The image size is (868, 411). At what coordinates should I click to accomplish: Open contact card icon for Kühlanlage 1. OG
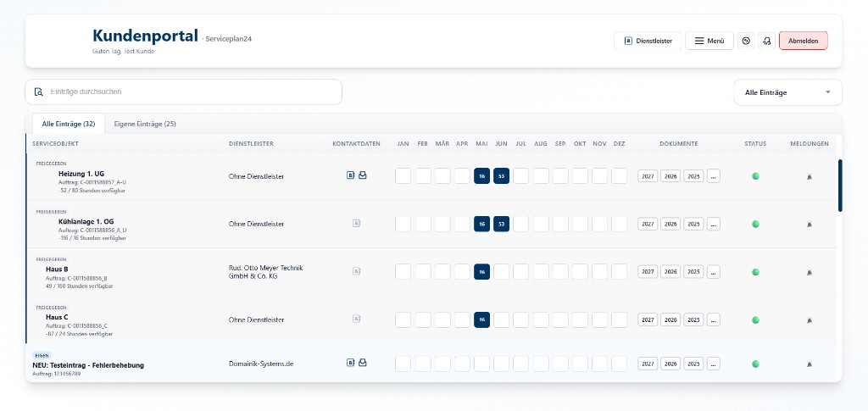tap(357, 224)
